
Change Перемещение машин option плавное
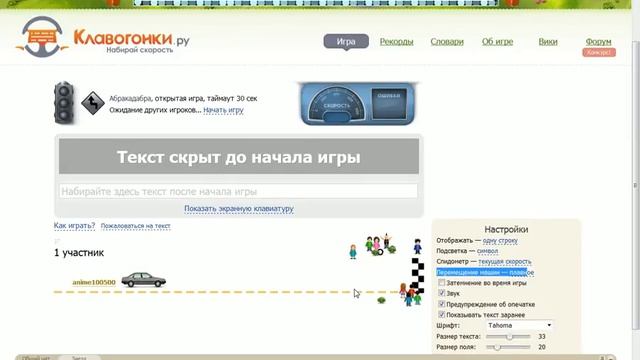tap(521, 272)
